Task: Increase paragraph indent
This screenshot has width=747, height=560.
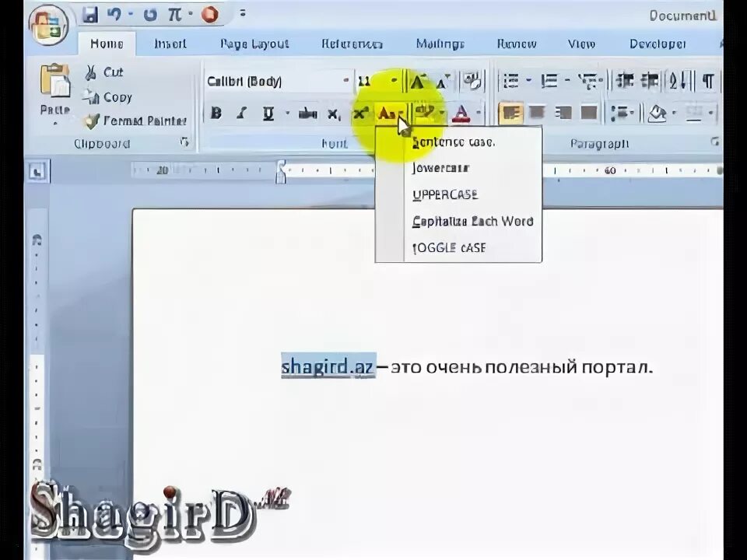Action: [x=649, y=81]
